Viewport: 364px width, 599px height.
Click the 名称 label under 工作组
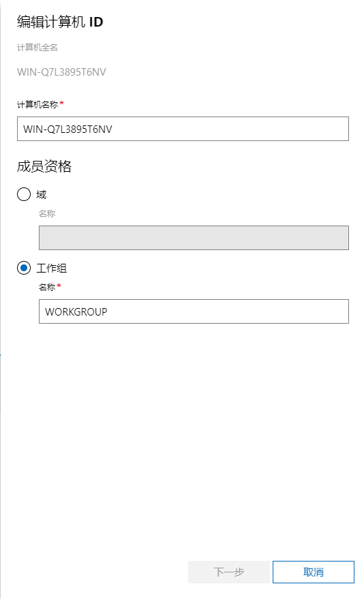47,287
